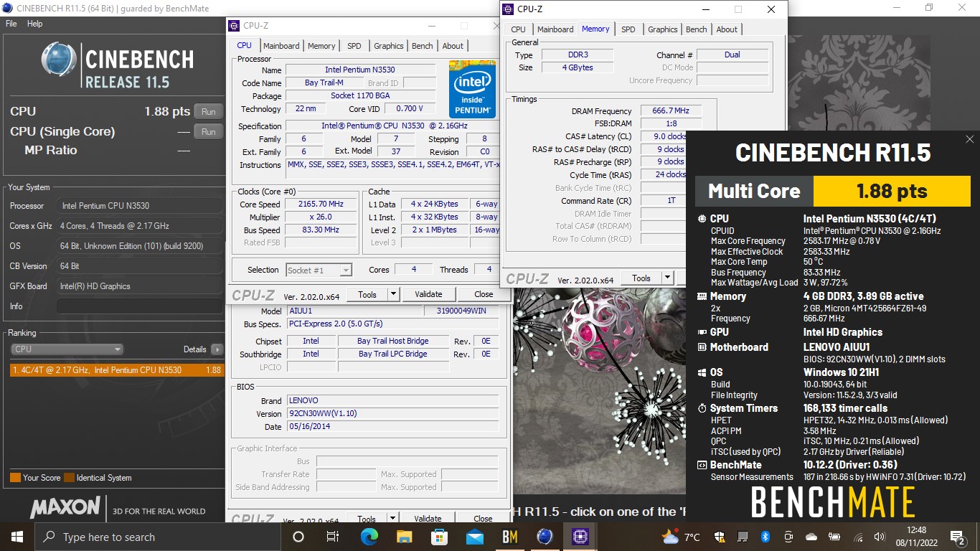Open the File menu in Cinebench
The image size is (980, 551).
[x=11, y=24]
